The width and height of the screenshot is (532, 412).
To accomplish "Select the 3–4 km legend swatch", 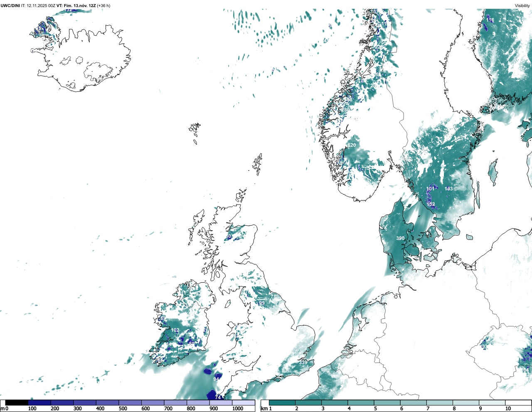I will click(x=335, y=402).
